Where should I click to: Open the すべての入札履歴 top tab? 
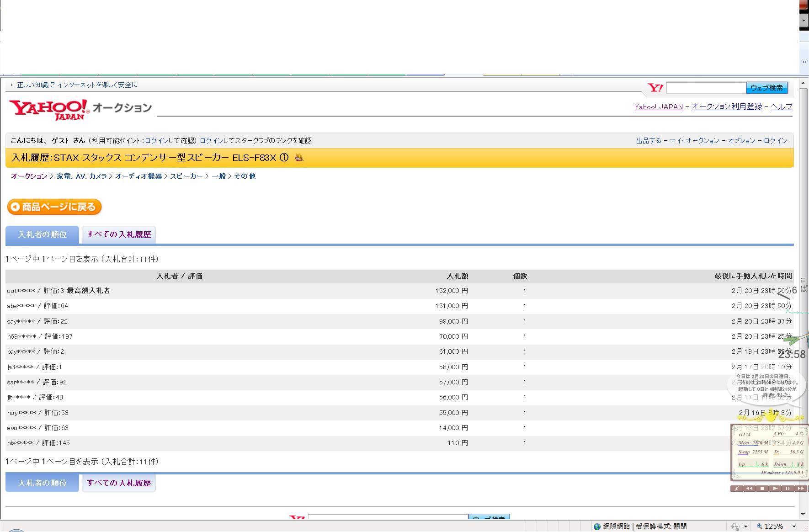(119, 234)
